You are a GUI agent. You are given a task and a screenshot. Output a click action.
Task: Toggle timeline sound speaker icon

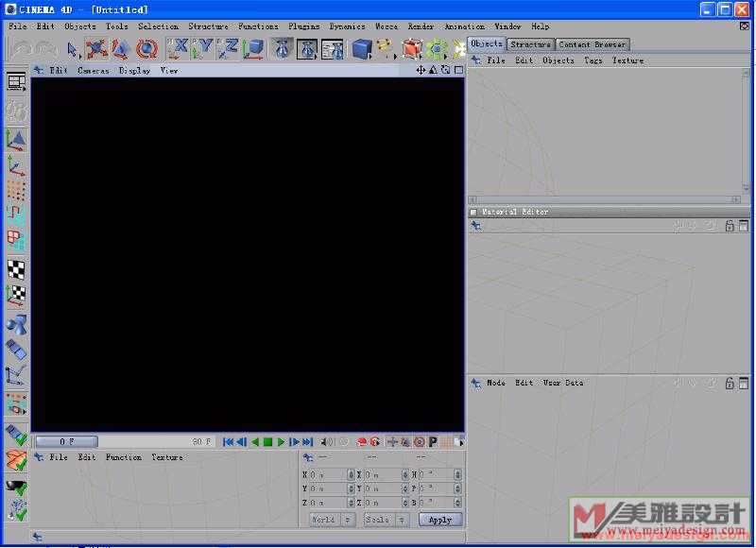[x=326, y=441]
